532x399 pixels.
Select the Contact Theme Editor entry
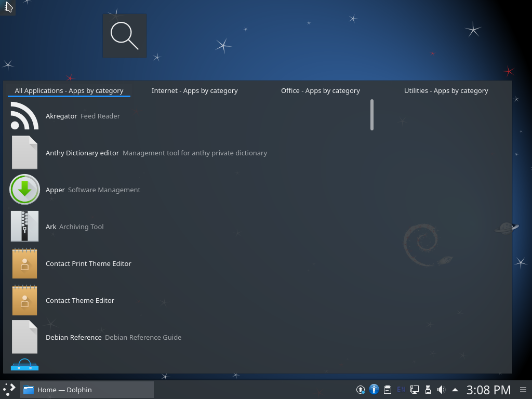[x=189, y=300]
